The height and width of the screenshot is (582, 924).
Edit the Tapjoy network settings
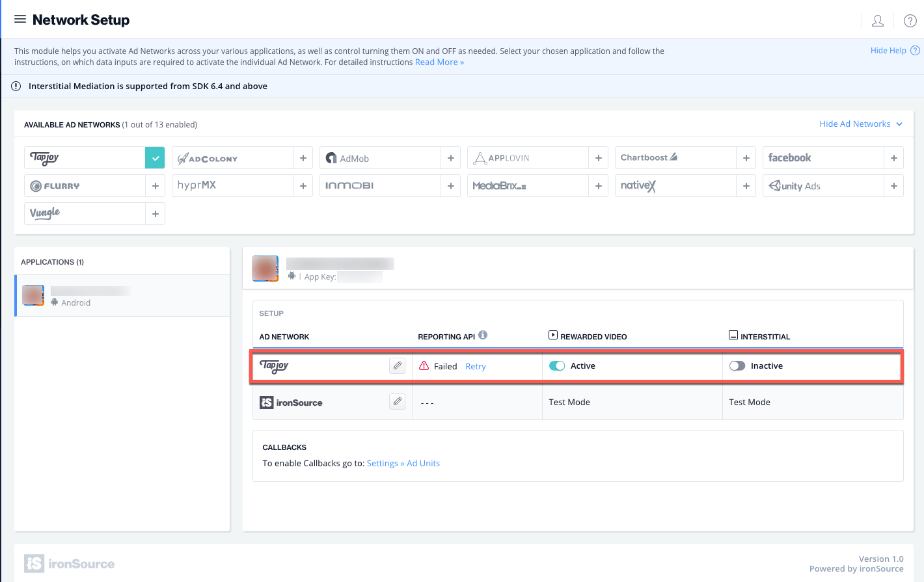click(x=397, y=365)
